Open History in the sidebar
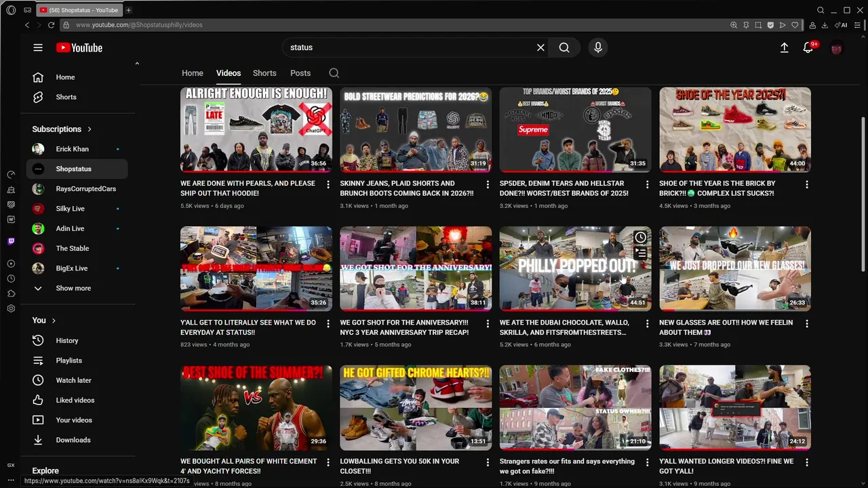The height and width of the screenshot is (488, 868). click(x=77, y=340)
